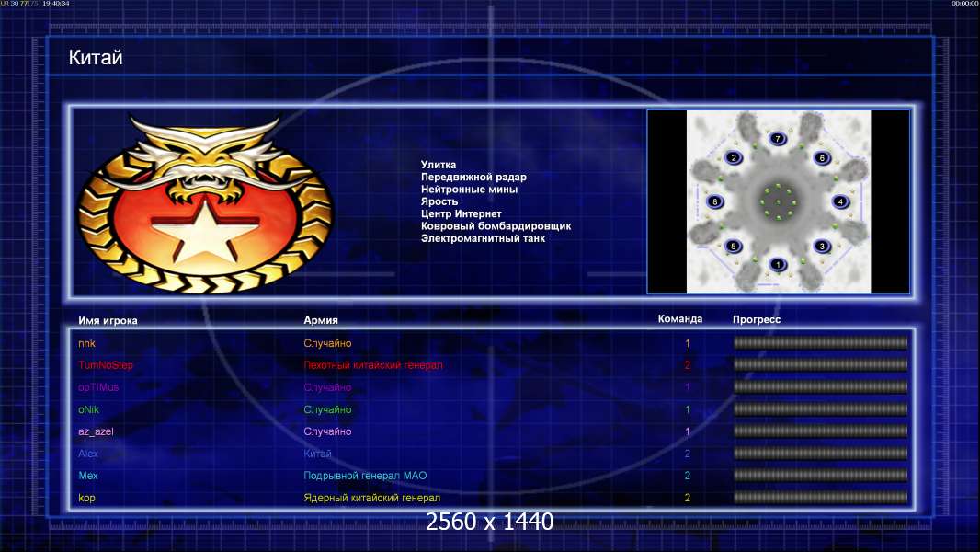This screenshot has width=980, height=552.
Task: Click team number in nnk's row
Action: pyautogui.click(x=688, y=343)
